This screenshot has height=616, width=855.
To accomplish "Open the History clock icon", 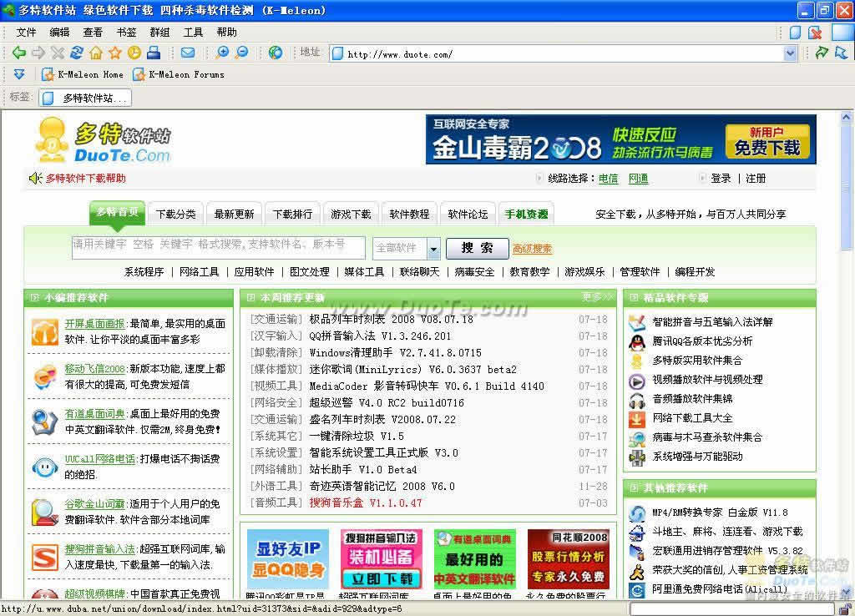I will pyautogui.click(x=134, y=53).
